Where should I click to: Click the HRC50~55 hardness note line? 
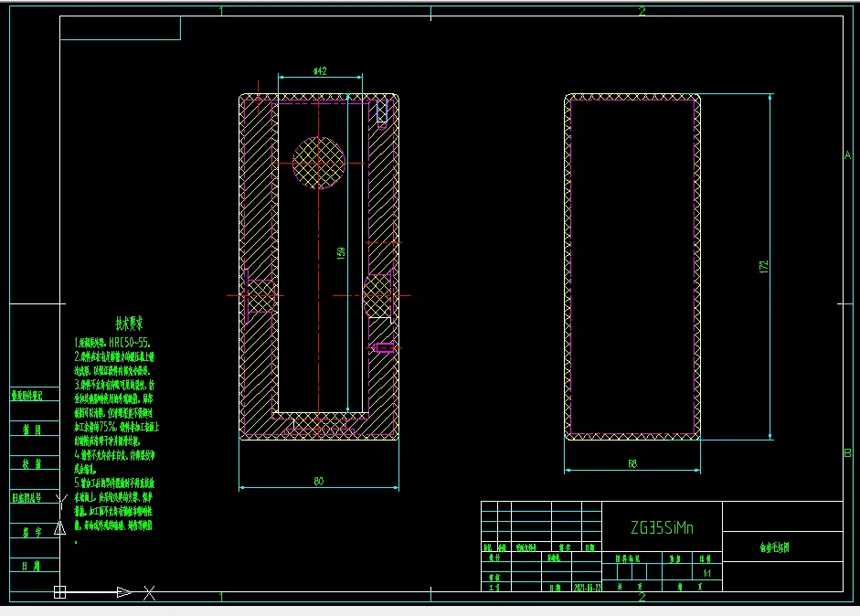(112, 343)
